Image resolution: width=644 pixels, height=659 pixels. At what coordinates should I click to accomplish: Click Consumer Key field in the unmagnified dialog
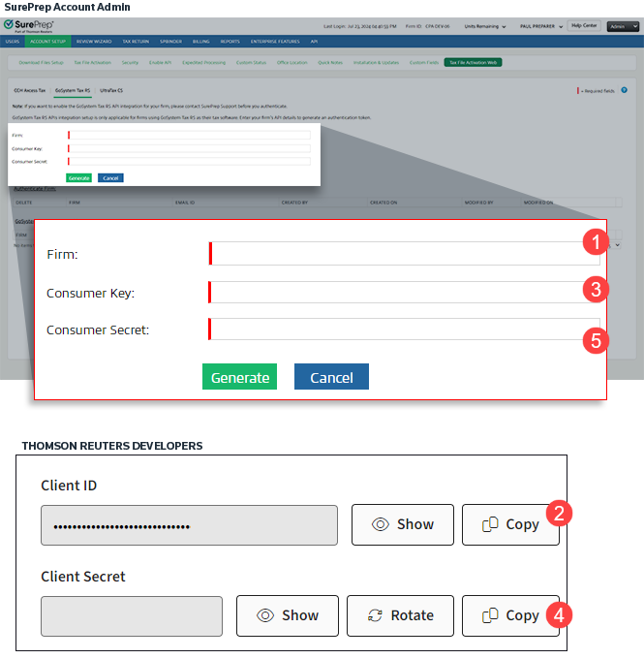point(189,148)
